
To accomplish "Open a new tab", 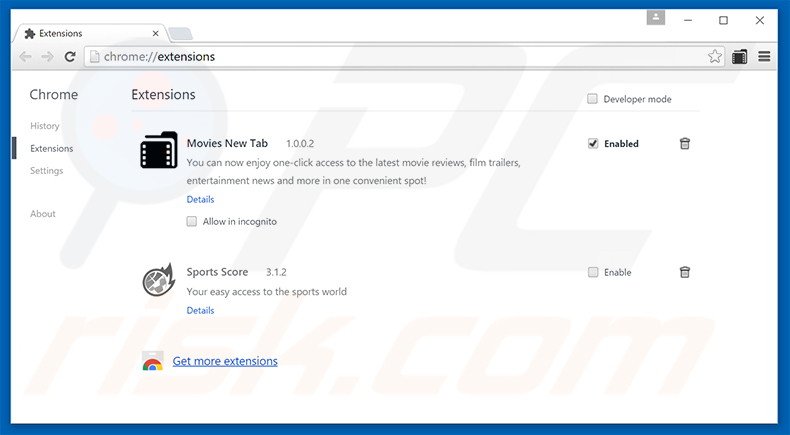I will click(x=180, y=34).
